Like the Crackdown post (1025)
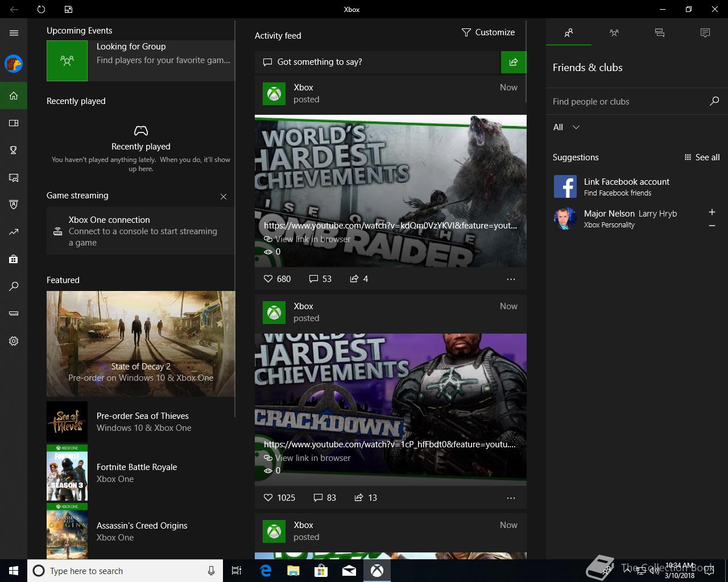 [x=279, y=498]
